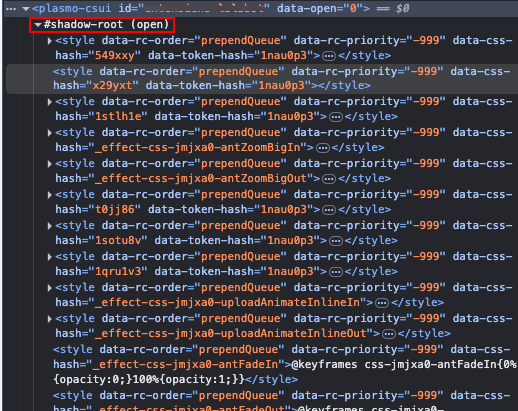518x411 pixels.
Task: Expand the antZoomBigIn effect style node
Action: coord(50,133)
